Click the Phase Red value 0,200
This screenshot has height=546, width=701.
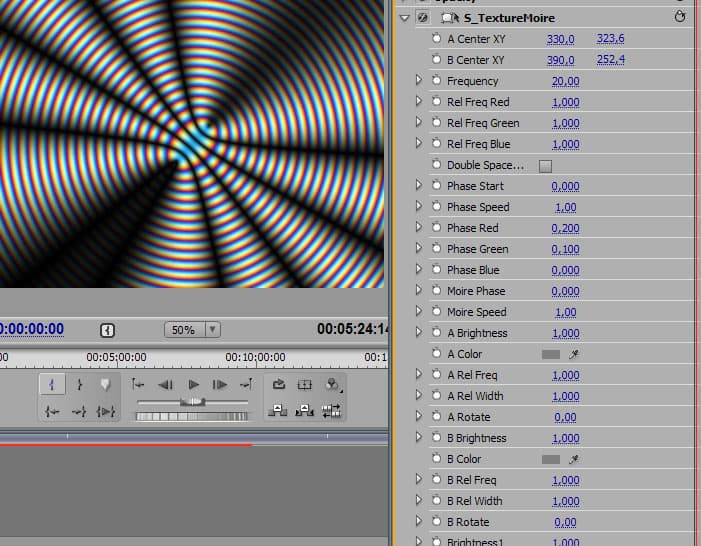point(566,229)
